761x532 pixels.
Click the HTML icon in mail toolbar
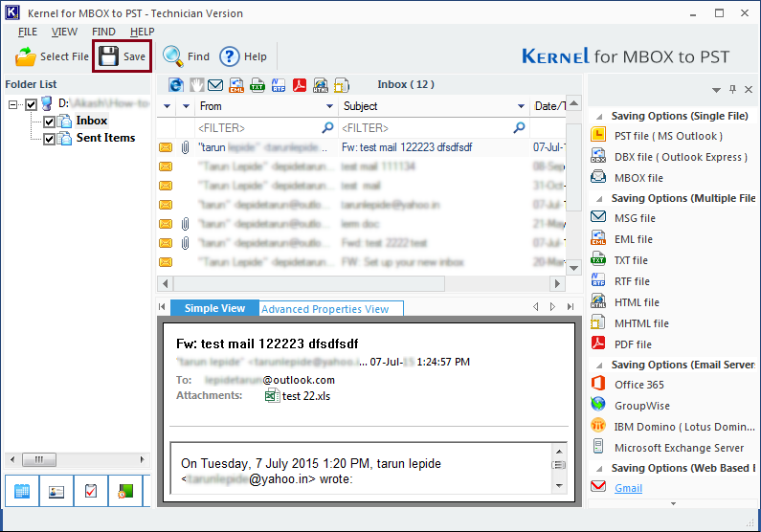click(321, 85)
